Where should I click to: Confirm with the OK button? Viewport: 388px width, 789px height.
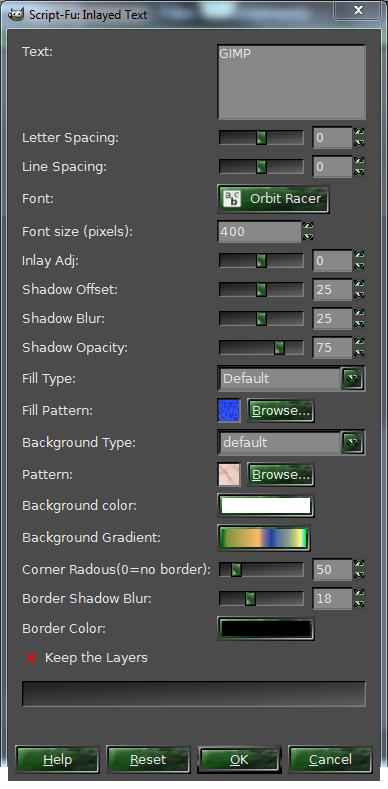click(x=239, y=759)
